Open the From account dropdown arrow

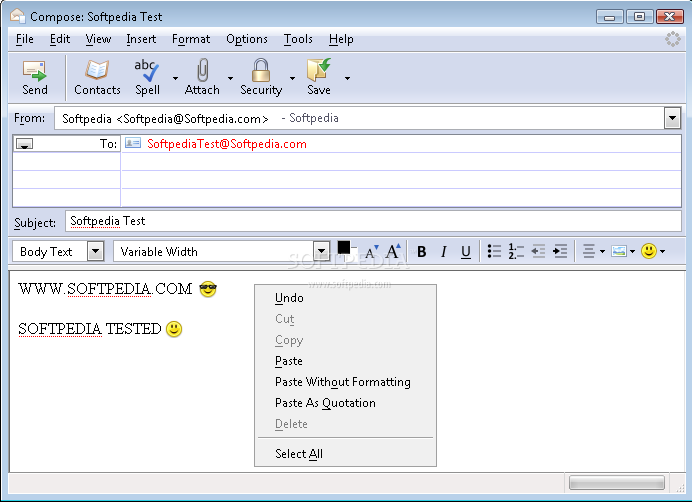pos(672,118)
